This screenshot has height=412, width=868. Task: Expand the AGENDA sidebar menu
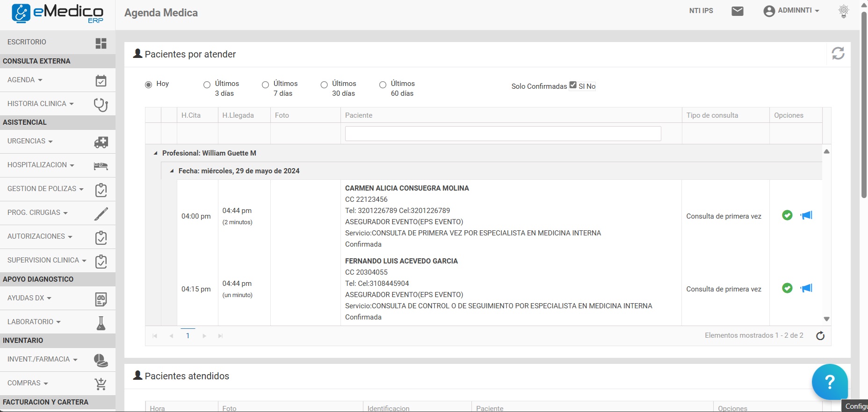[x=25, y=80]
